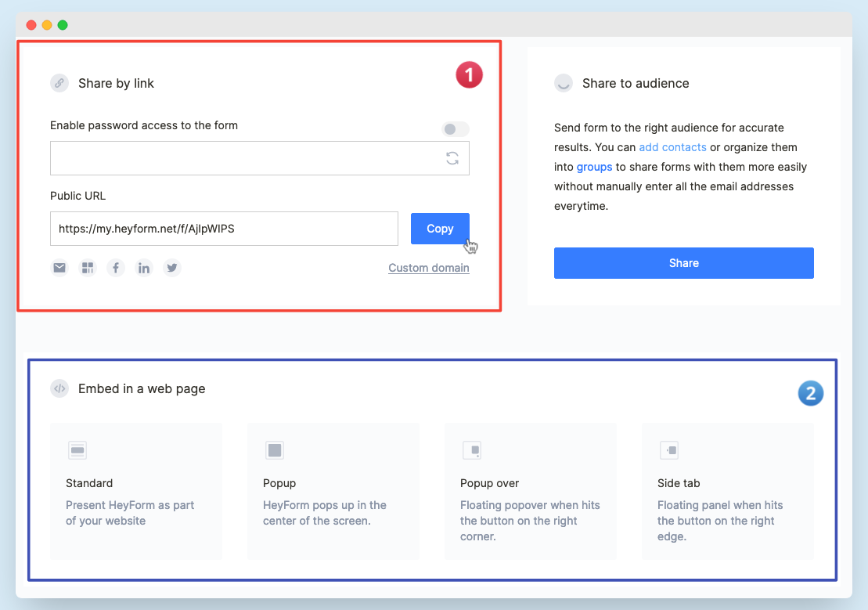Share the form via LinkedIn icon
This screenshot has height=610, width=868.
(x=144, y=268)
